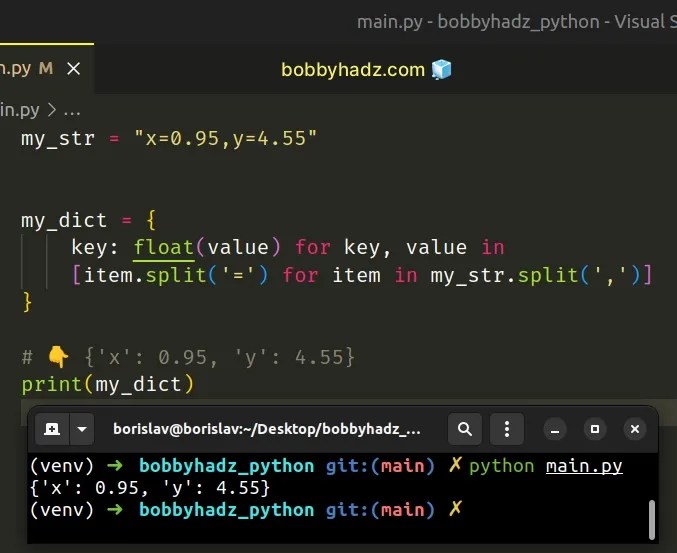This screenshot has width=677, height=553.
Task: Click the terminal output line {'x': 0.95
Action: [150, 488]
